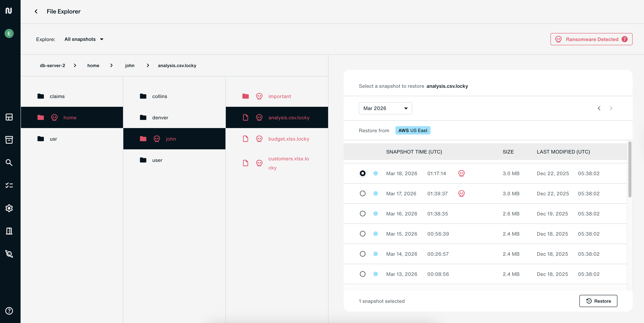Go to previous month with left chevron

point(599,108)
